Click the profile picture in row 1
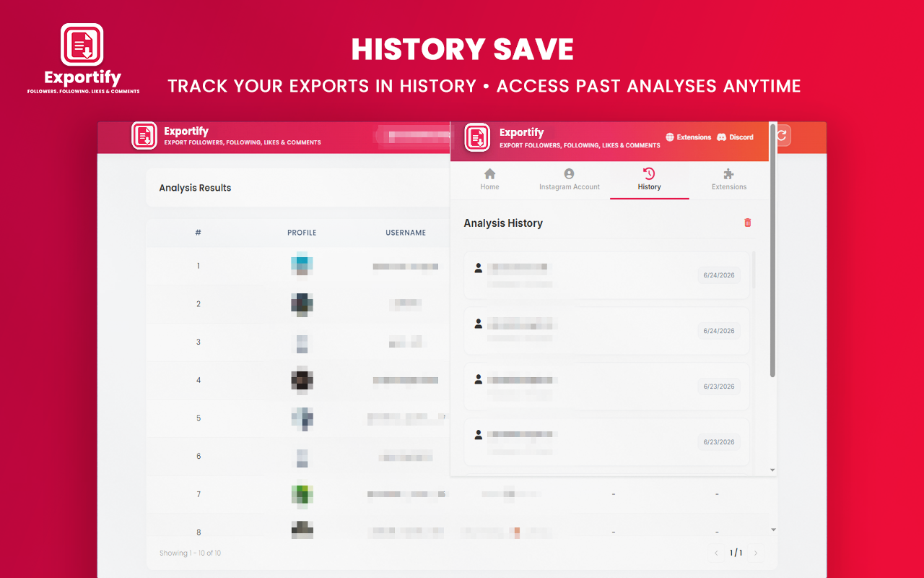The height and width of the screenshot is (578, 924). click(x=302, y=264)
